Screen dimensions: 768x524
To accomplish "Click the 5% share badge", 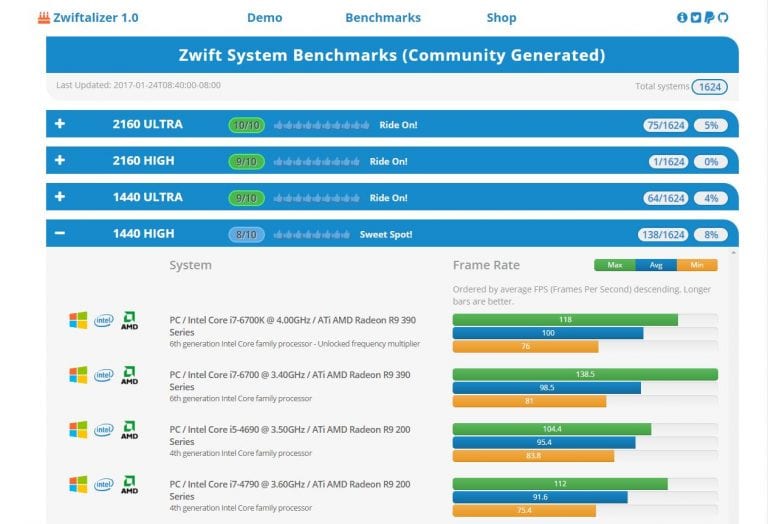I will (x=711, y=125).
